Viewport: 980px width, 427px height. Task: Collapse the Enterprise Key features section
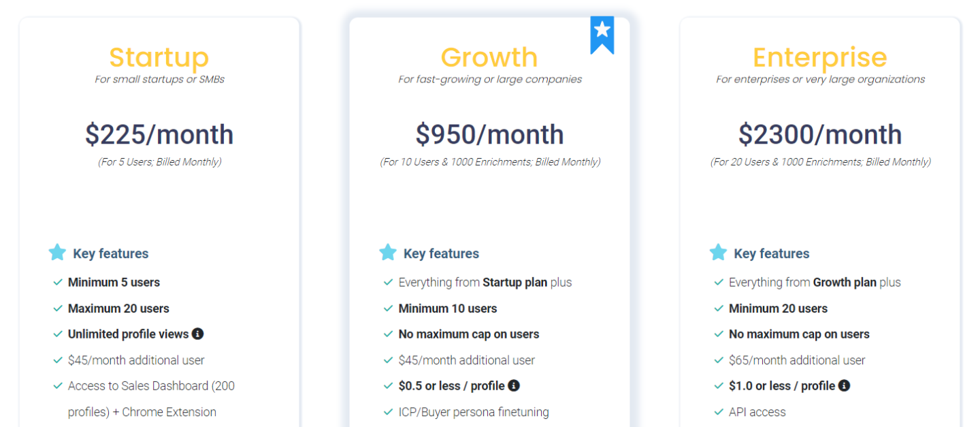click(x=771, y=253)
